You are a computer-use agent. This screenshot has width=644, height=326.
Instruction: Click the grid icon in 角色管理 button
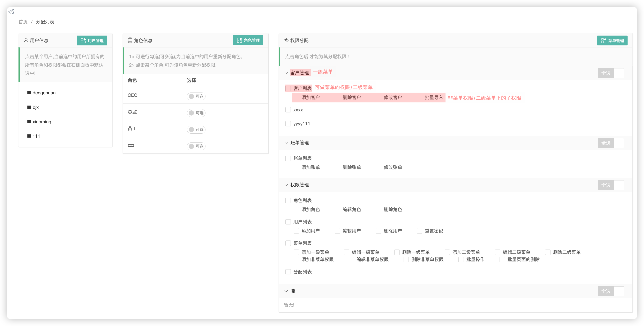(239, 40)
